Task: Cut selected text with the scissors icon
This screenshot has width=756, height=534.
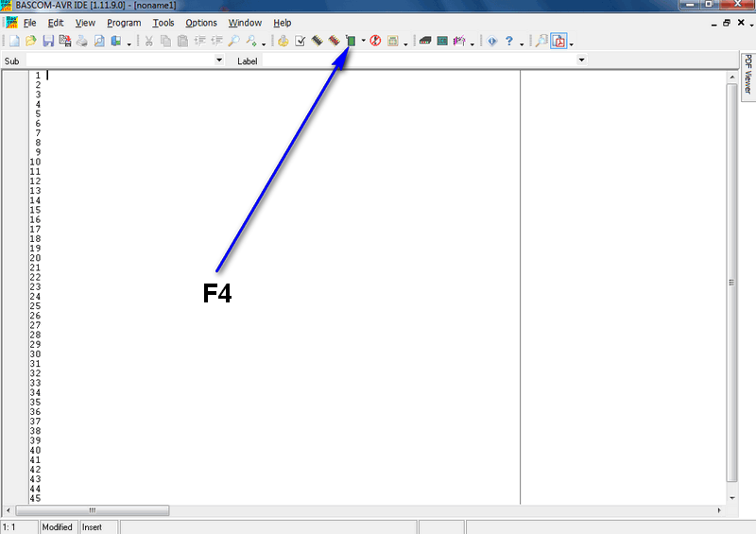Action: pyautogui.click(x=149, y=41)
